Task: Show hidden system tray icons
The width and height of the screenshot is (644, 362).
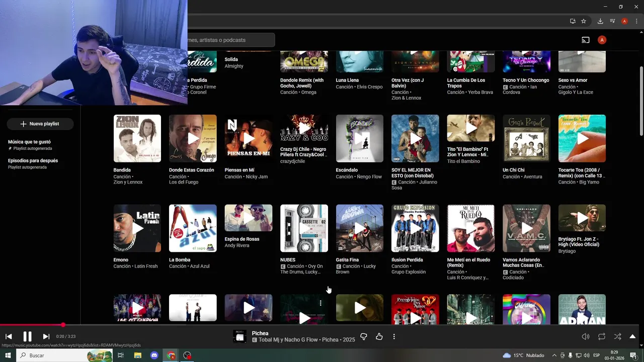Action: [554, 355]
